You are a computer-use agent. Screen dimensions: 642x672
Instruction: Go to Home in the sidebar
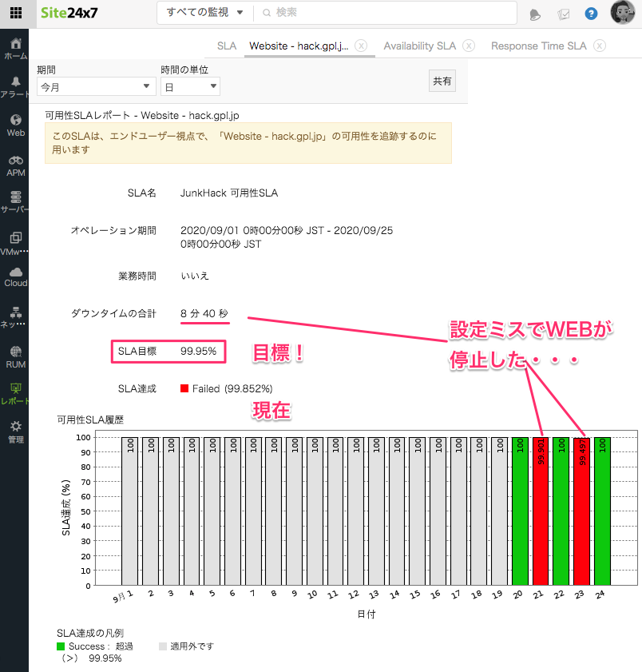16,49
